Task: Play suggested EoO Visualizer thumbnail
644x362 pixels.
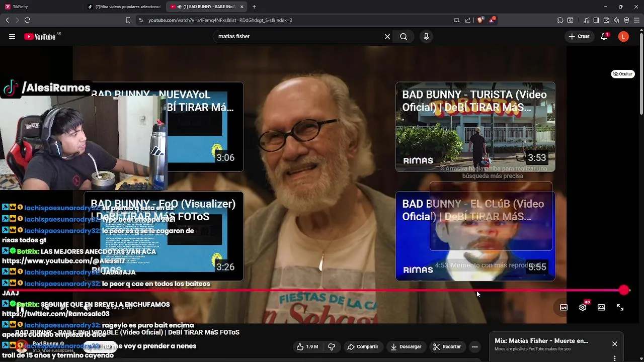Action: coord(164,236)
